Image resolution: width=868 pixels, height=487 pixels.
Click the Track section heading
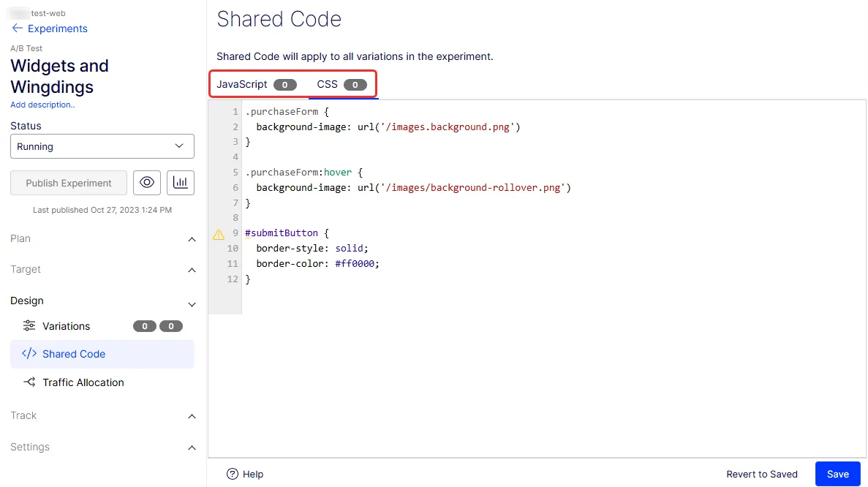click(23, 415)
